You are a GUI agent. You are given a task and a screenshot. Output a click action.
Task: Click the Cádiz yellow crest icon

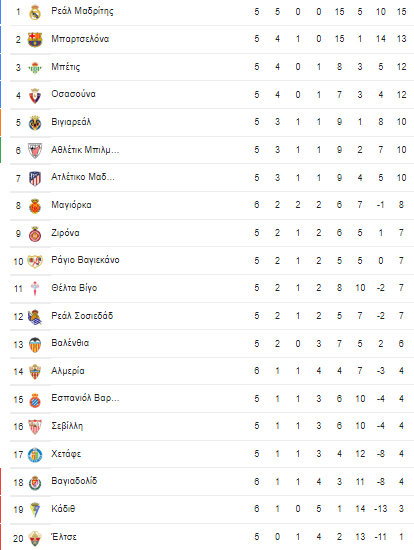click(x=35, y=510)
